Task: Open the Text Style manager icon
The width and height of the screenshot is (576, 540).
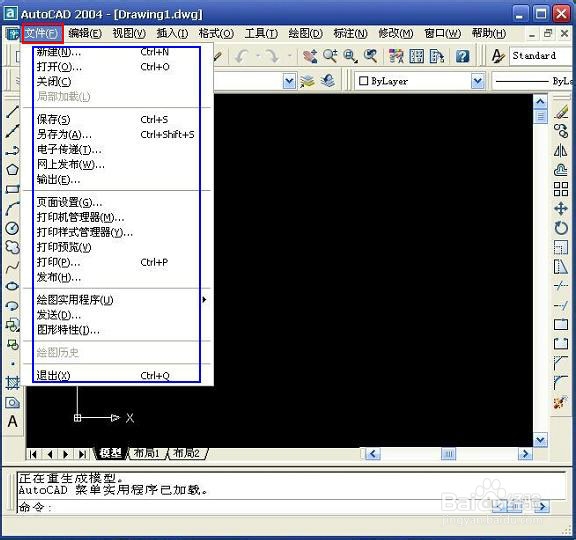Action: (x=498, y=56)
